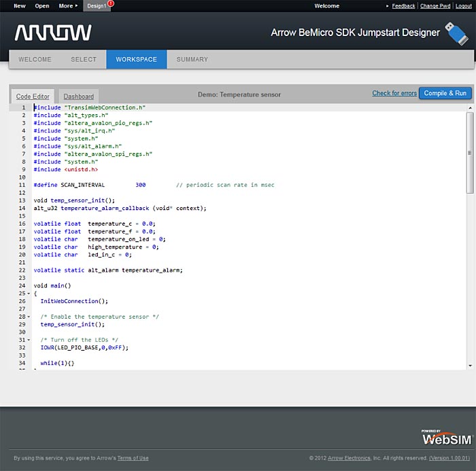Switch to the Design1 tab
This screenshot has width=476, height=471.
click(x=97, y=5)
